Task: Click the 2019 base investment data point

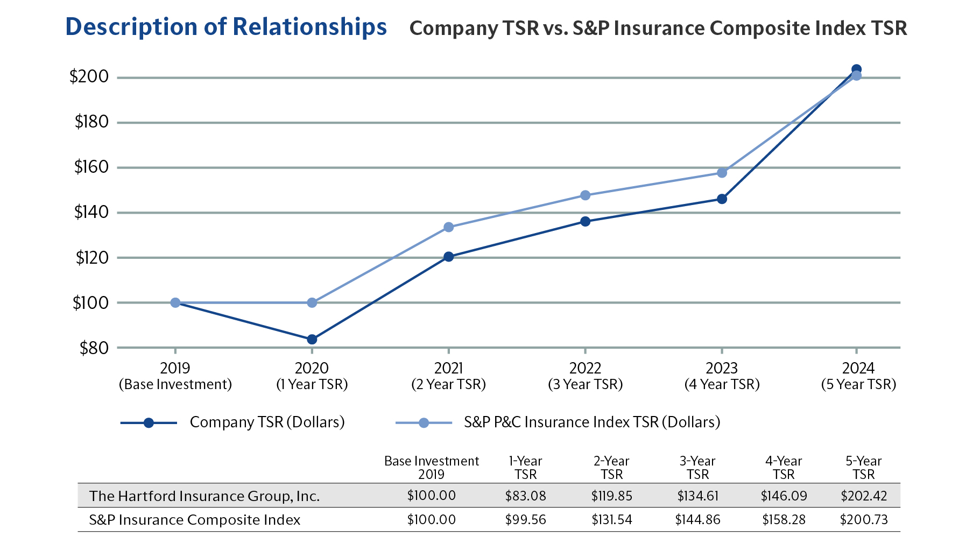Action: coord(175,303)
